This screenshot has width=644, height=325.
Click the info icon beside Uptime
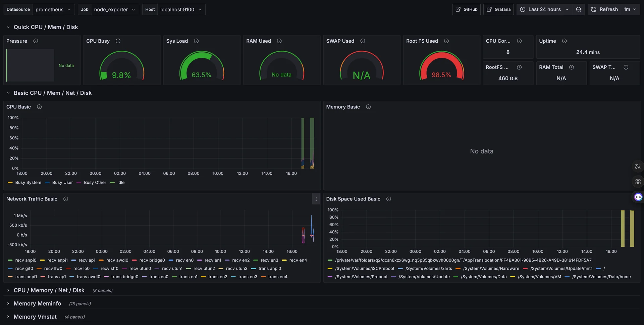click(x=565, y=41)
